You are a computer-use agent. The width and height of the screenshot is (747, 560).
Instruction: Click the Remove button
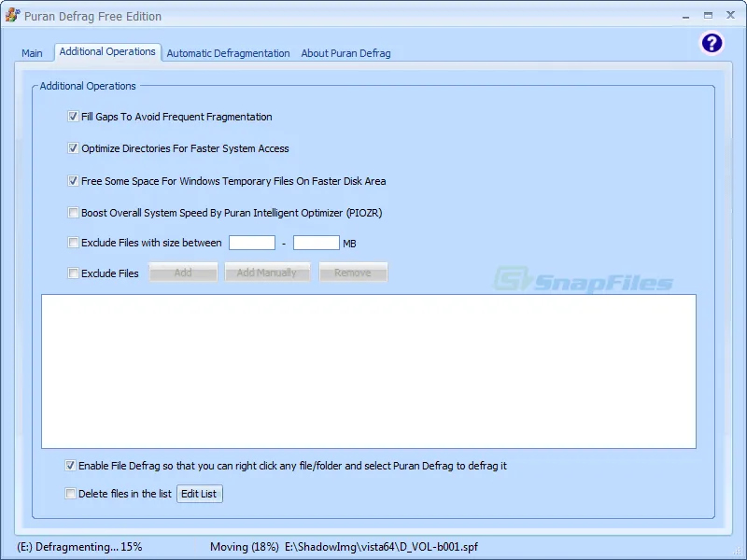tap(353, 273)
